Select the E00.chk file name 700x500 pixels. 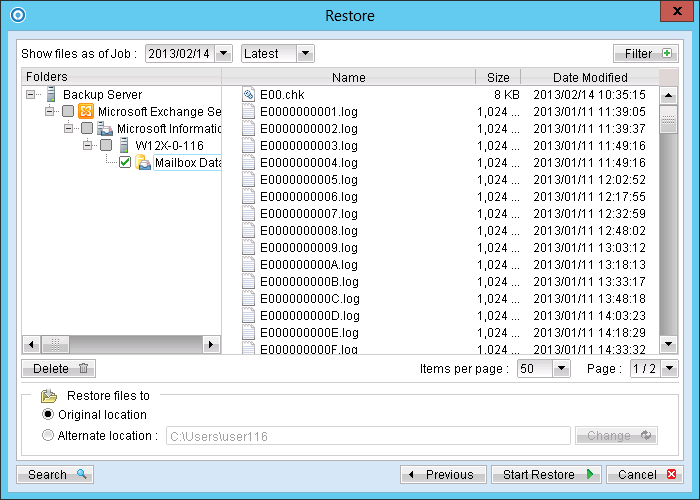pos(282,95)
